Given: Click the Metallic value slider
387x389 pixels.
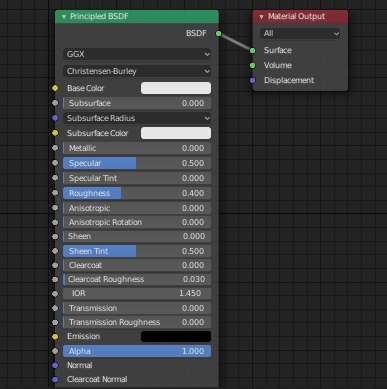Looking at the screenshot, I should [x=137, y=148].
